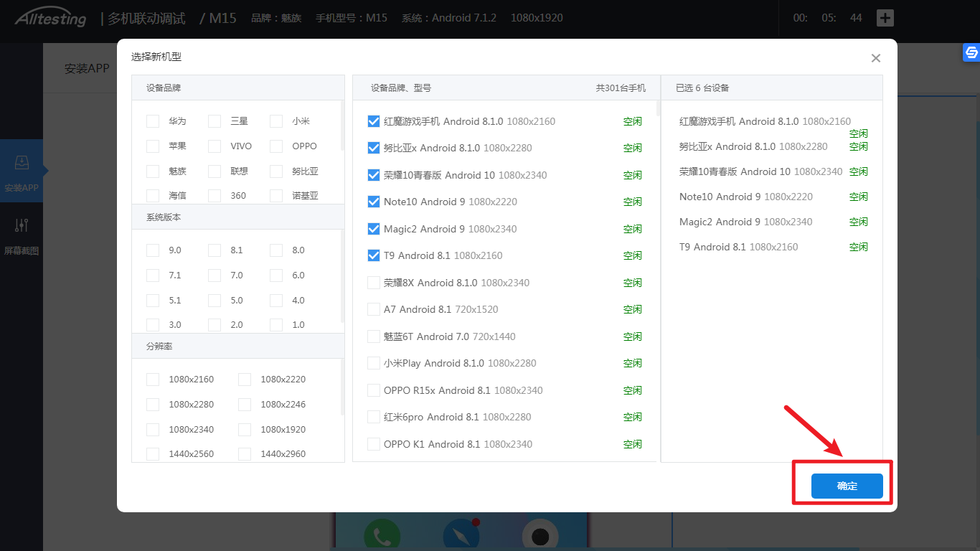
Task: Check 魅蓝6T Android 7.0 device
Action: click(374, 336)
